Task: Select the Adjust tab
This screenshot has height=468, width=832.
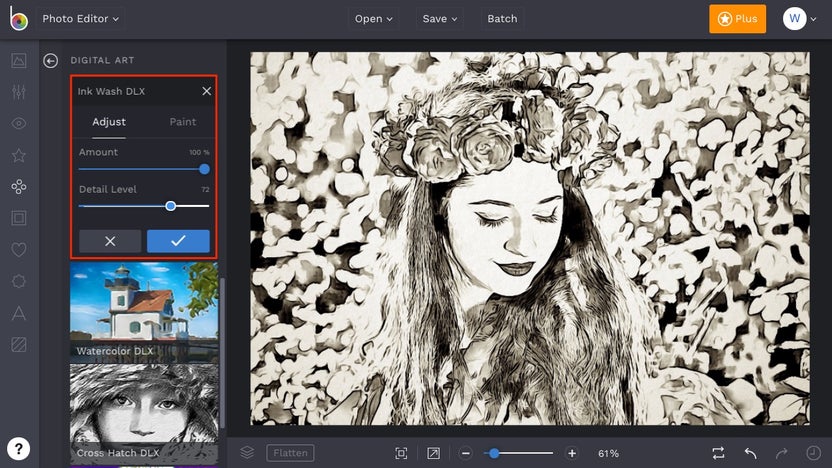Action: pos(109,122)
